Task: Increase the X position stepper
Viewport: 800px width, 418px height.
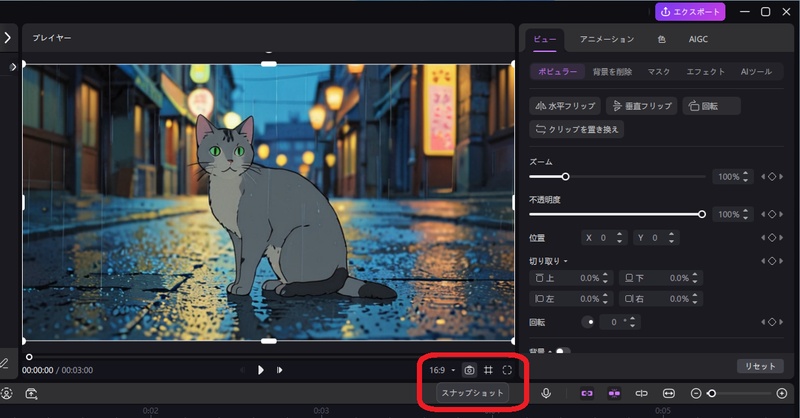Action: point(619,235)
